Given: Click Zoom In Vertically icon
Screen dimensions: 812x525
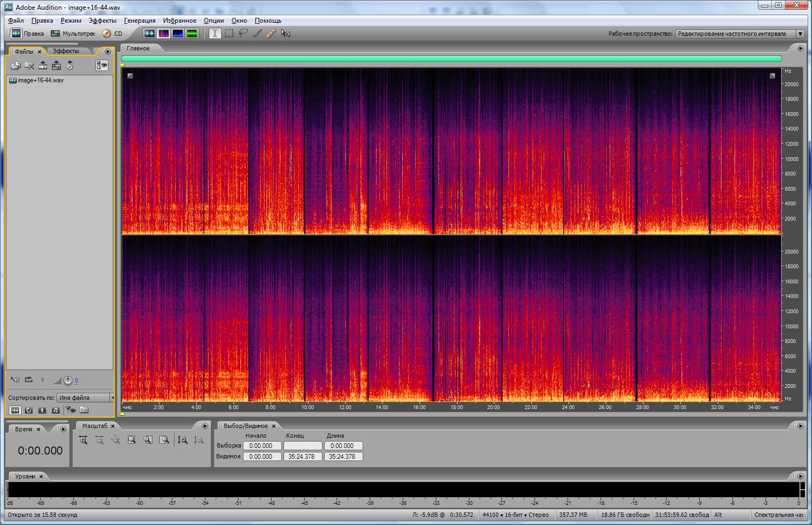Looking at the screenshot, I should coord(183,440).
